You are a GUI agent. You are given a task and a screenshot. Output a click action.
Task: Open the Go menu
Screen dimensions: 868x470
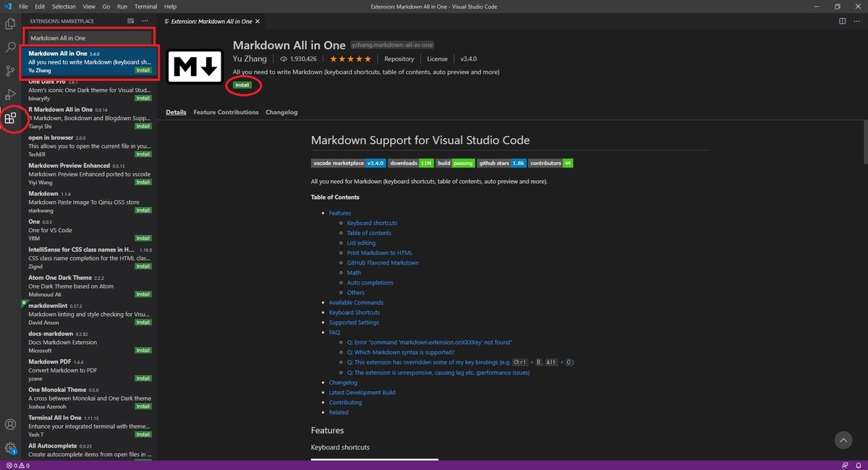point(106,6)
